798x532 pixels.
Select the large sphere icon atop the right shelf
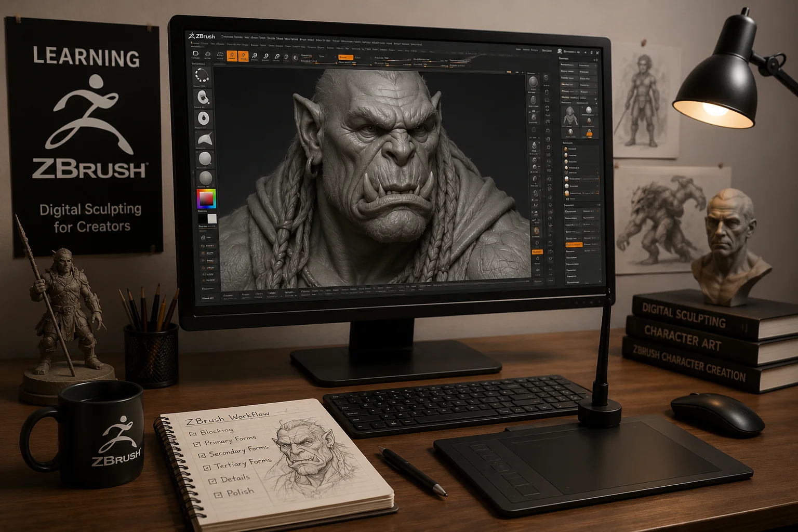pos(533,83)
